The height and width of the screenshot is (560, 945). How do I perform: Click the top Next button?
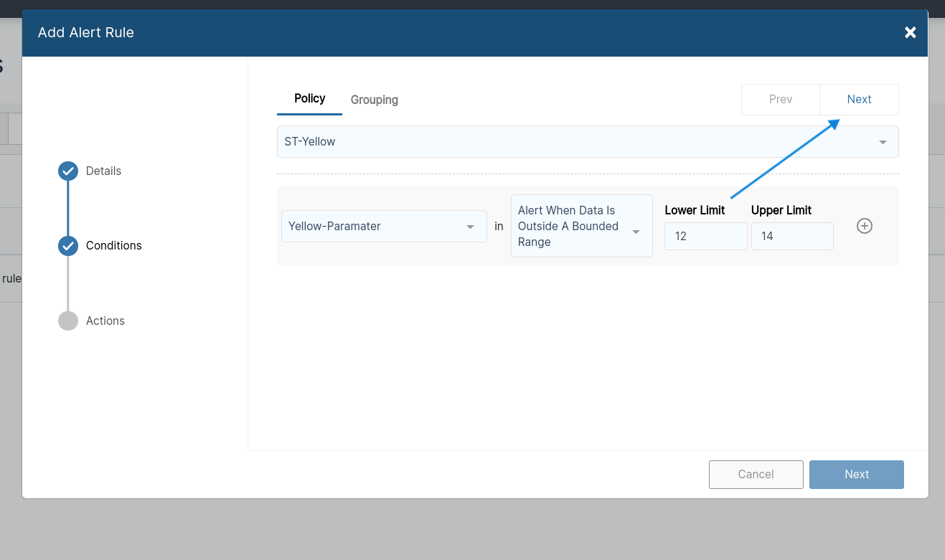pos(859,99)
